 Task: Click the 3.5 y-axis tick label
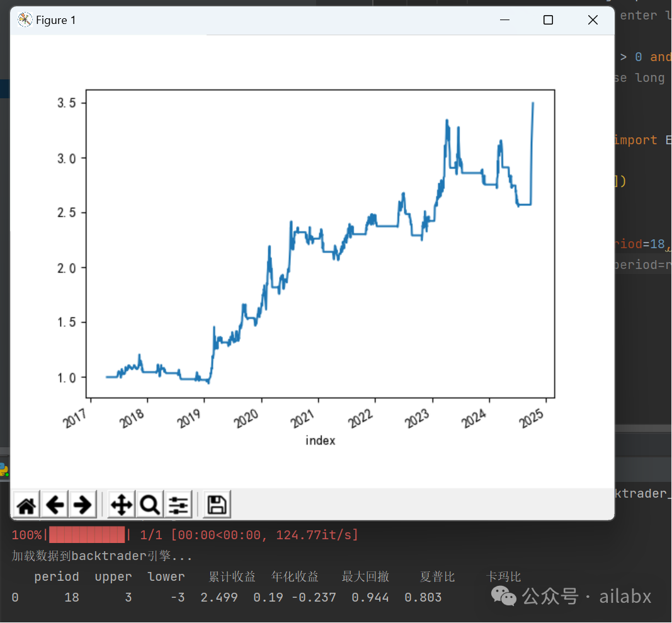point(66,103)
